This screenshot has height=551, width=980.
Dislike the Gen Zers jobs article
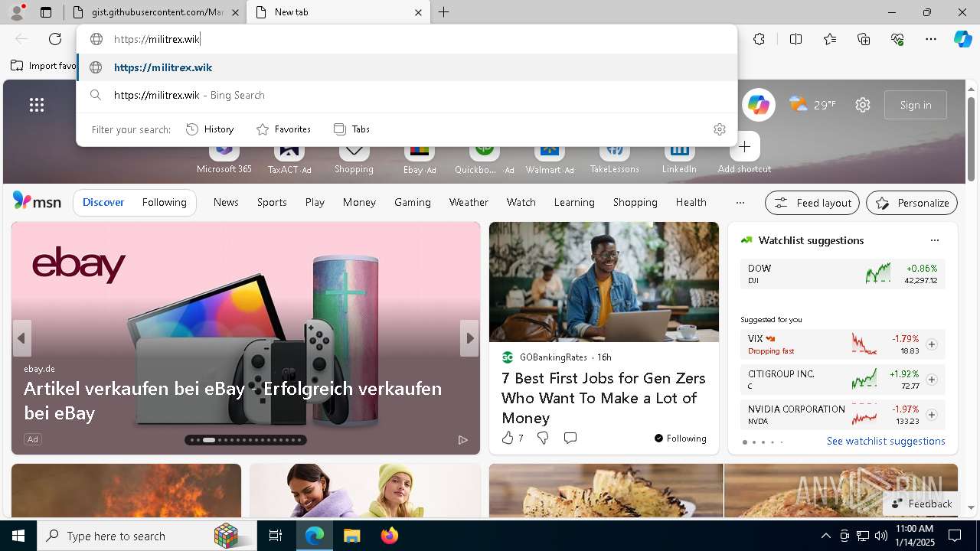point(543,438)
